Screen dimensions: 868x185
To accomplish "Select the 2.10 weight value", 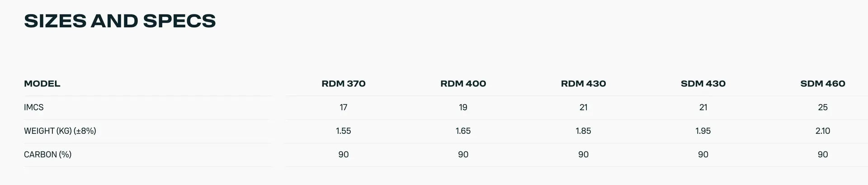I will [822, 131].
